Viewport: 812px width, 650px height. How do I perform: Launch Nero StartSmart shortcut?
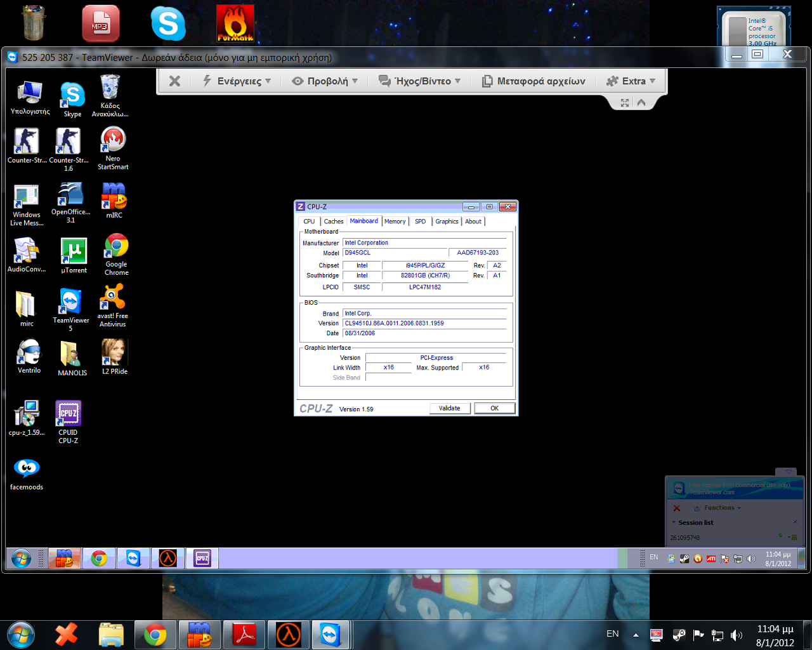tap(113, 149)
